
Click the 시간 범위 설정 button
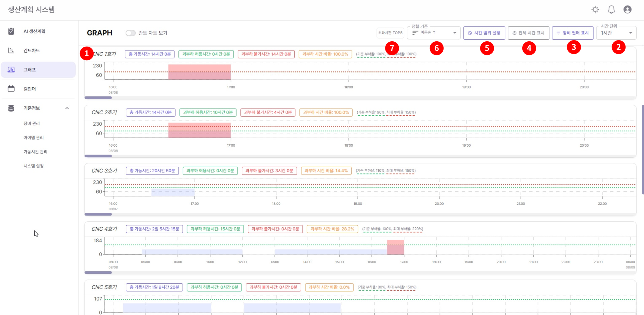click(x=484, y=33)
